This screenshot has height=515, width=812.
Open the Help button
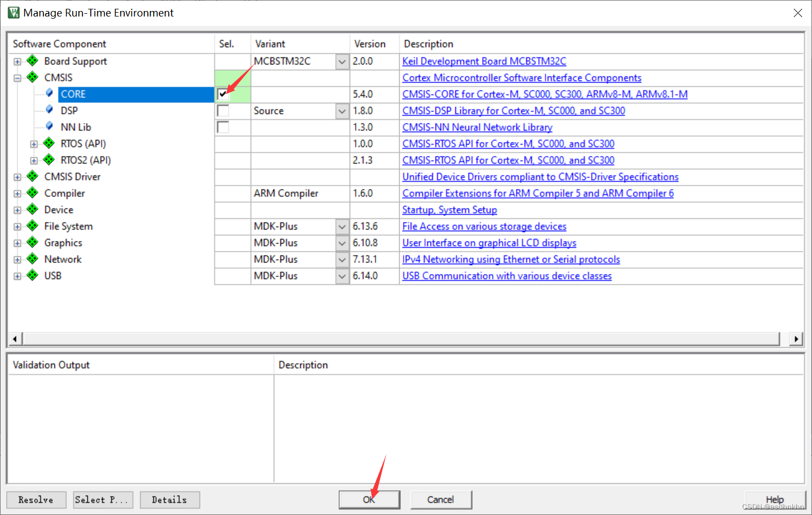click(775, 500)
